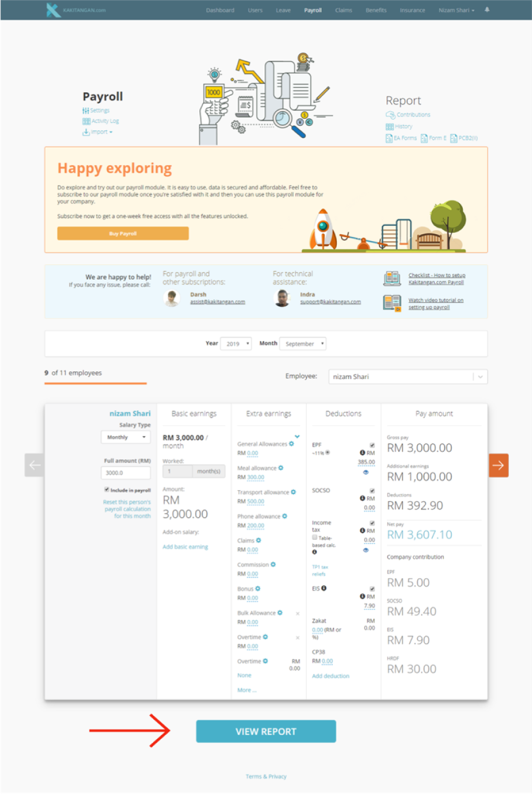This screenshot has width=532, height=794.
Task: Open Dashboard in the top navigation
Action: [220, 10]
